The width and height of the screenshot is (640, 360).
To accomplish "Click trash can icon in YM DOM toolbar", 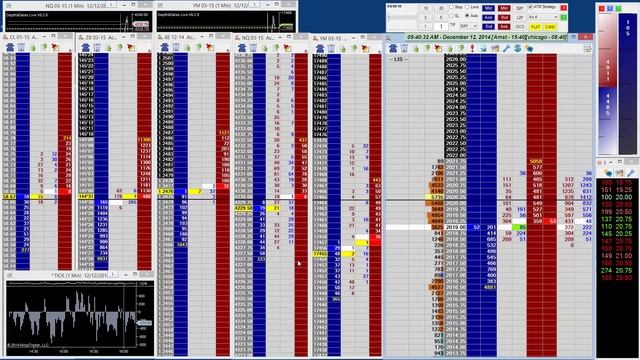I will point(331,49).
